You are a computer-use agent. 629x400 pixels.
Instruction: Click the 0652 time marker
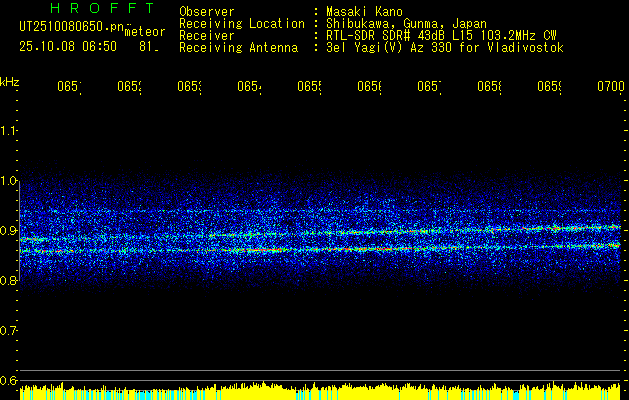[x=130, y=87]
